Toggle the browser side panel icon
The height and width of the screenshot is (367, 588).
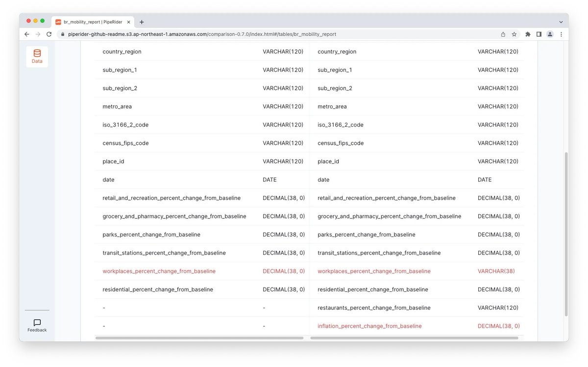[x=539, y=34]
